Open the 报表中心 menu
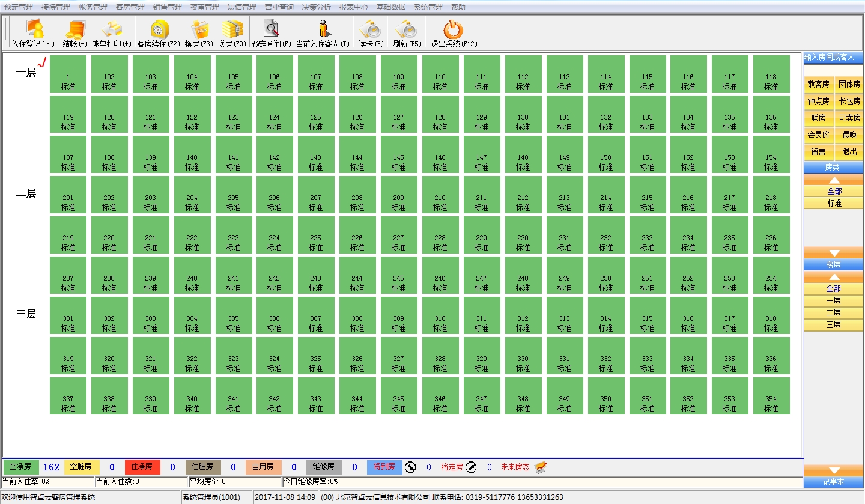Image resolution: width=865 pixels, height=504 pixels. point(354,7)
